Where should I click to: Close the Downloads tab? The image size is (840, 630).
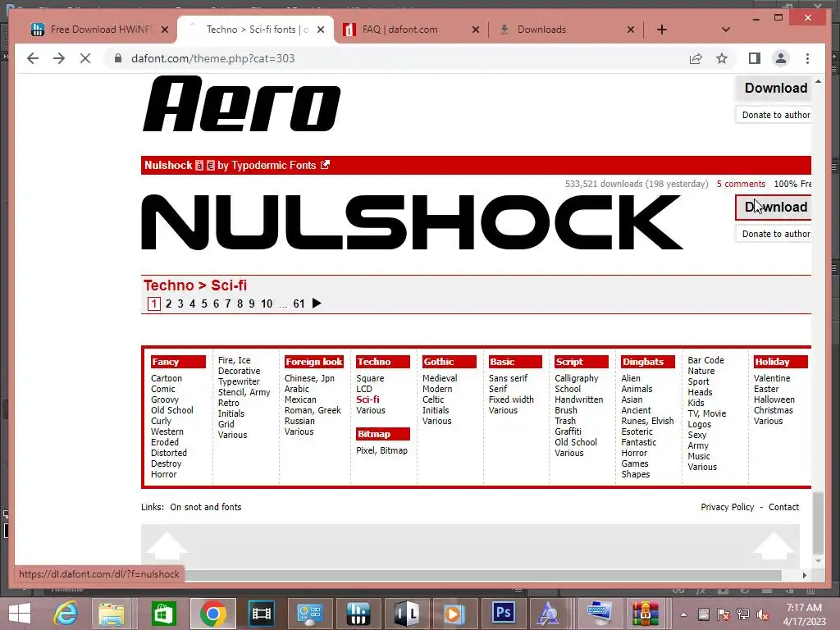pyautogui.click(x=631, y=30)
